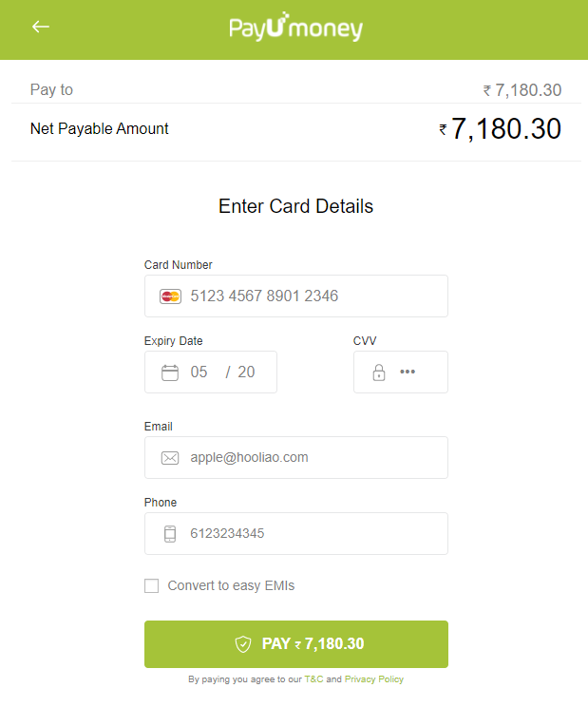This screenshot has height=707, width=588.
Task: Click the padlock icon in CVV field
Action: point(378,373)
